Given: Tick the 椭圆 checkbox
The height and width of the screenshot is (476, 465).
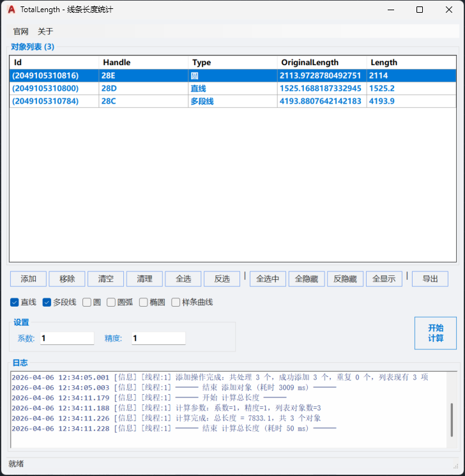Looking at the screenshot, I should pyautogui.click(x=144, y=302).
